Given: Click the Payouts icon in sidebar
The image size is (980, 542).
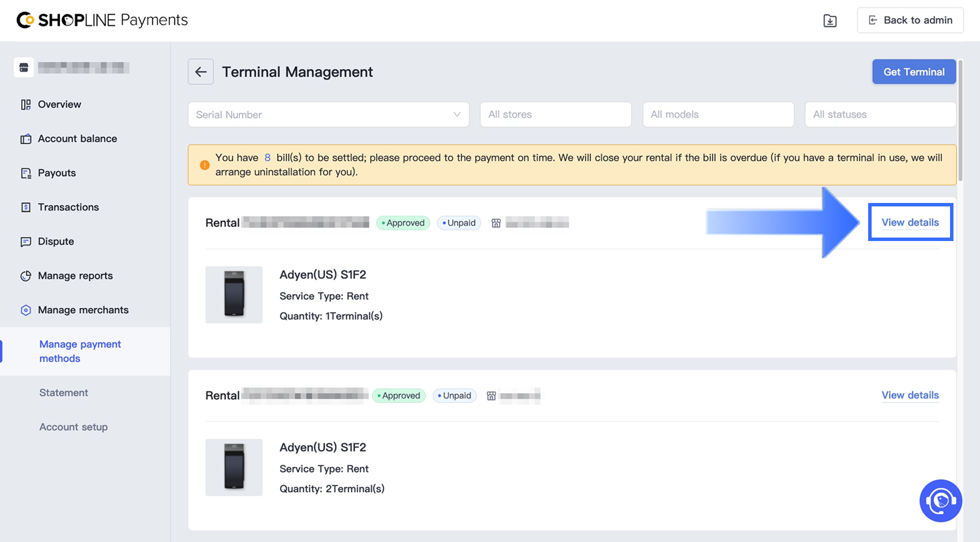Looking at the screenshot, I should [x=26, y=173].
